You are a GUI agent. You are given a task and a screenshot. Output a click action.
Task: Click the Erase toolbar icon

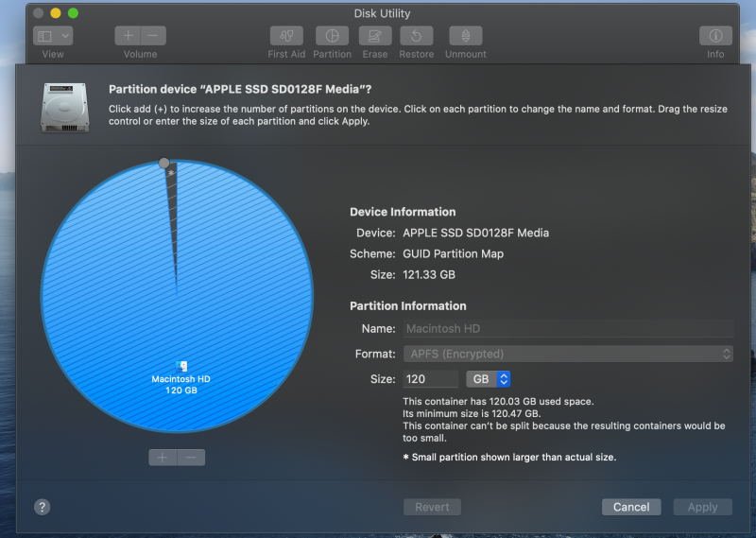375,36
